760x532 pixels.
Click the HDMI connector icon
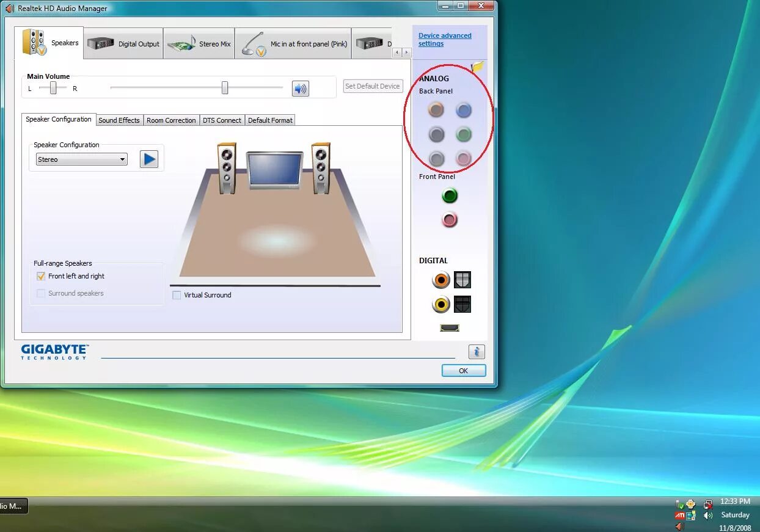(x=450, y=328)
